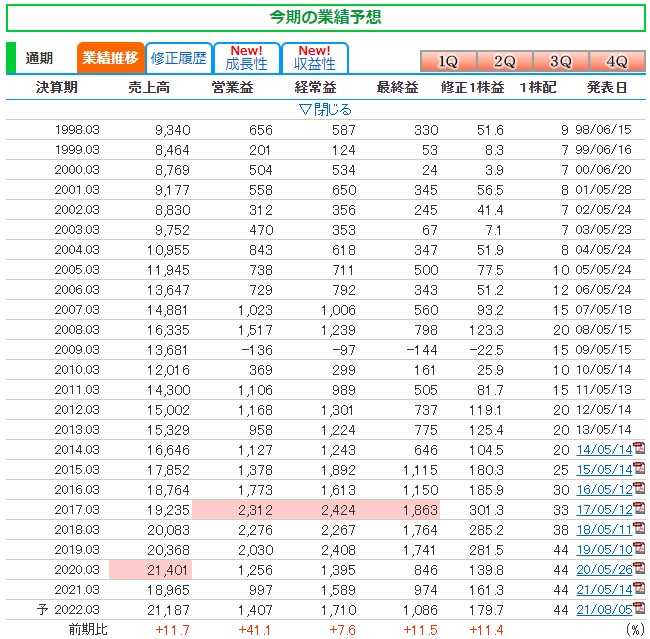650x639 pixels.
Task: Open the PDF icon in the 2020.03 row
Action: coord(639,569)
